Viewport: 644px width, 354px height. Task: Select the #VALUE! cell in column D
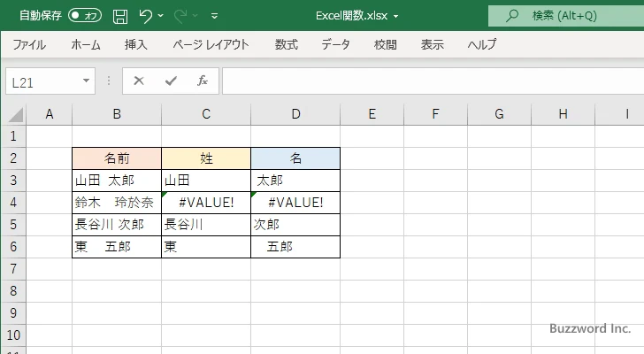point(295,203)
